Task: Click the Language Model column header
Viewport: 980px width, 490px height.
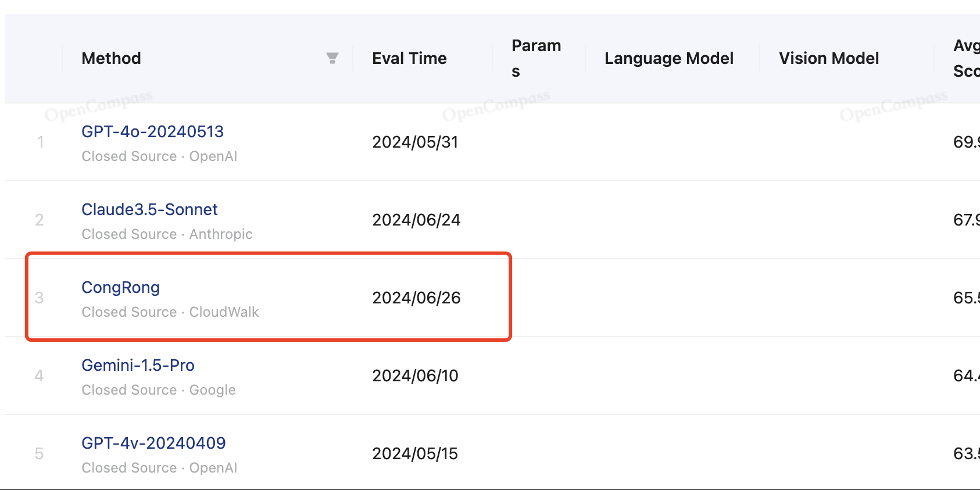Action: point(668,59)
